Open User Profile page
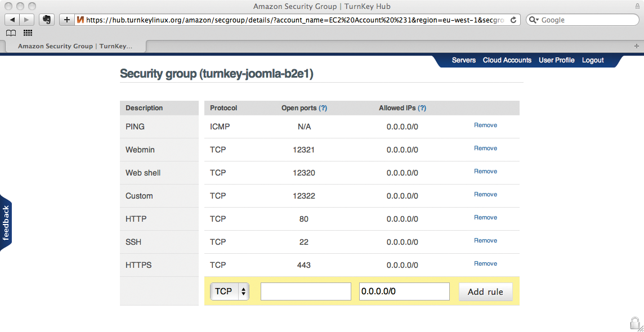Image resolution: width=644 pixels, height=332 pixels. click(556, 60)
